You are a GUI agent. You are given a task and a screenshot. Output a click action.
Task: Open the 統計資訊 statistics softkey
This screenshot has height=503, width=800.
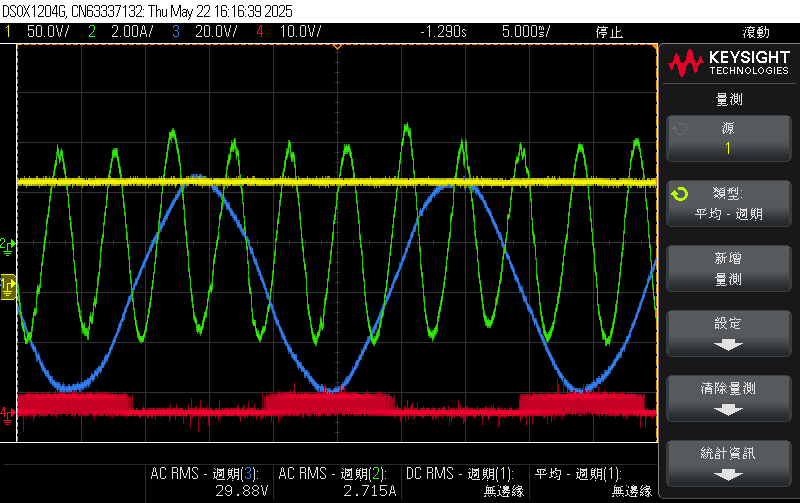pos(729,463)
